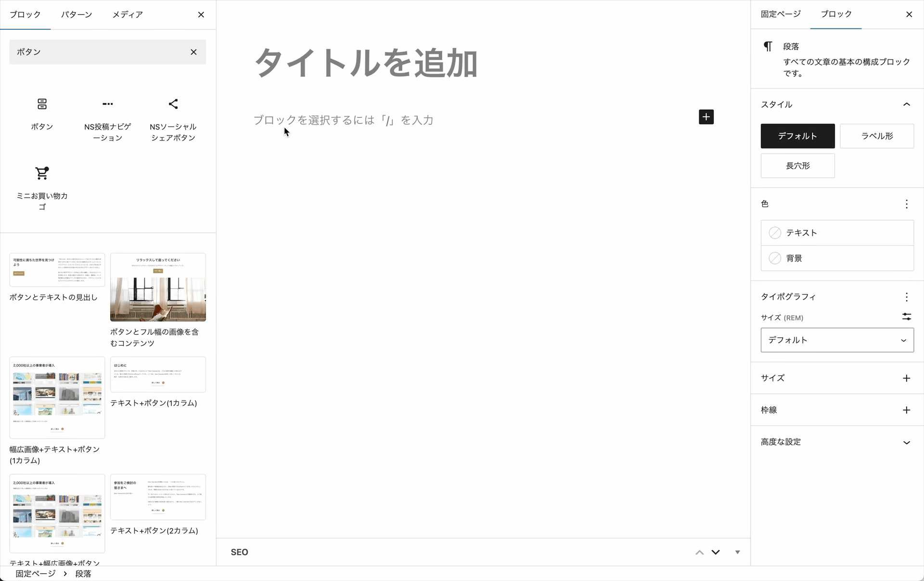
Task: Open typography size settings icon
Action: point(907,316)
